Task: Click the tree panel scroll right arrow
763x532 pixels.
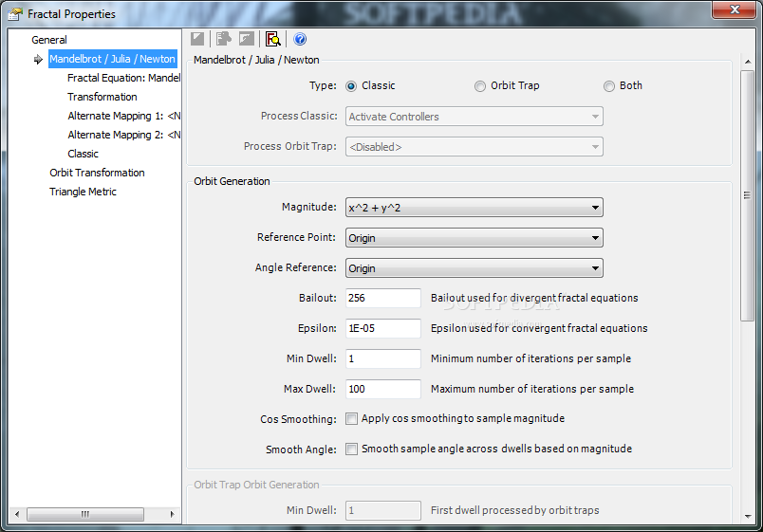Action: pyautogui.click(x=172, y=514)
